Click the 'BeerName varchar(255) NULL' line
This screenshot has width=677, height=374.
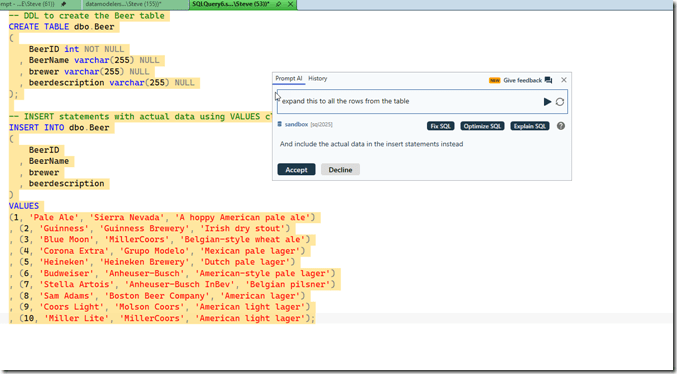click(x=94, y=60)
